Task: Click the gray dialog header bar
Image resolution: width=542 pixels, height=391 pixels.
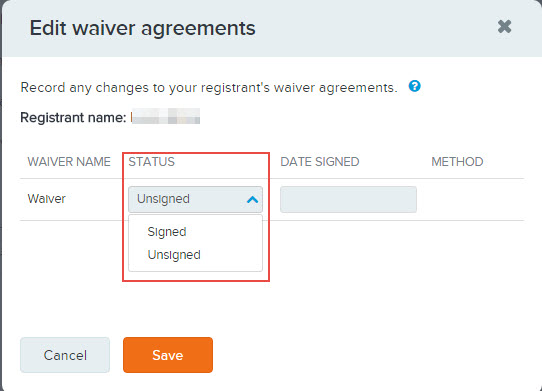Action: 272,28
